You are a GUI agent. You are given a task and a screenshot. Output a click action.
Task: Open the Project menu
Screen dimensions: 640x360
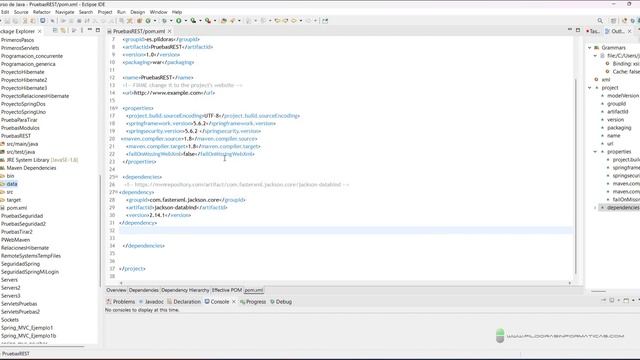[x=105, y=12]
